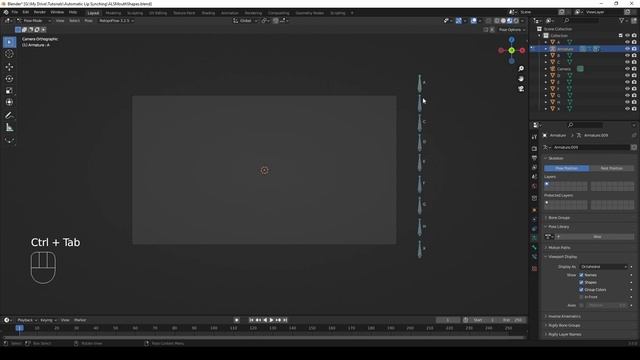
Task: Select the Rotate tool
Action: point(9,79)
